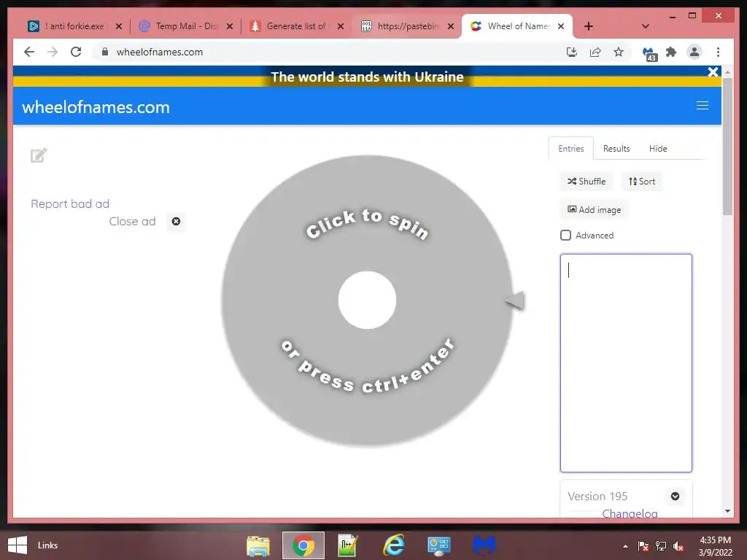This screenshot has height=560, width=747.
Task: Click the network tray icon
Action: pos(661,546)
